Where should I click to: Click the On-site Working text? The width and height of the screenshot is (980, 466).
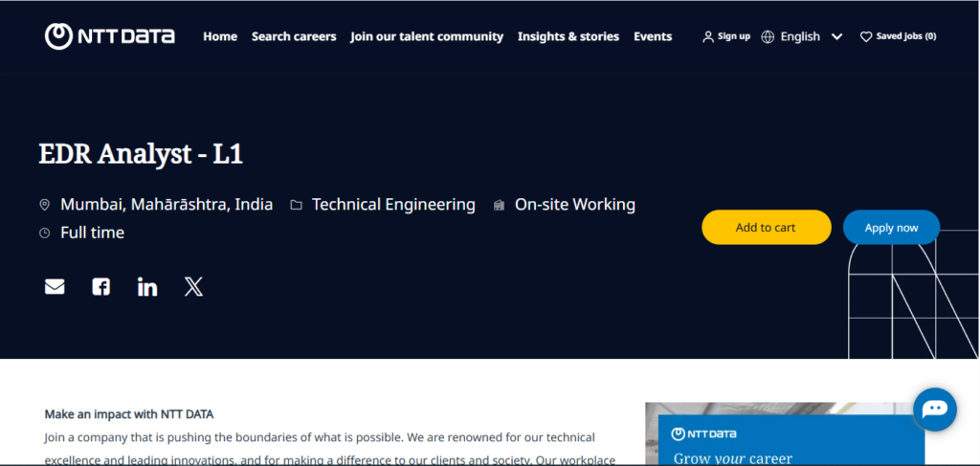[x=575, y=204]
